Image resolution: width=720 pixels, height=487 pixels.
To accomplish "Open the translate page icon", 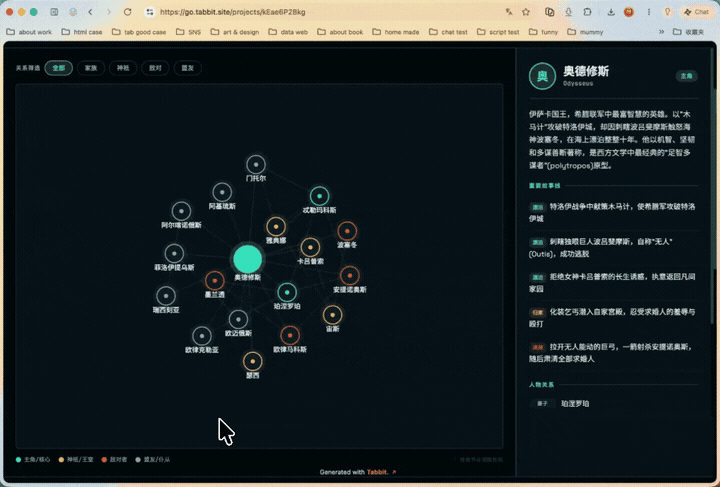I will tap(509, 12).
